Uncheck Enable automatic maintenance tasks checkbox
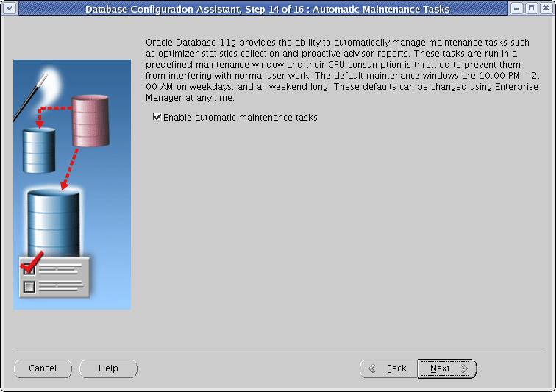The image size is (556, 392). click(x=157, y=117)
